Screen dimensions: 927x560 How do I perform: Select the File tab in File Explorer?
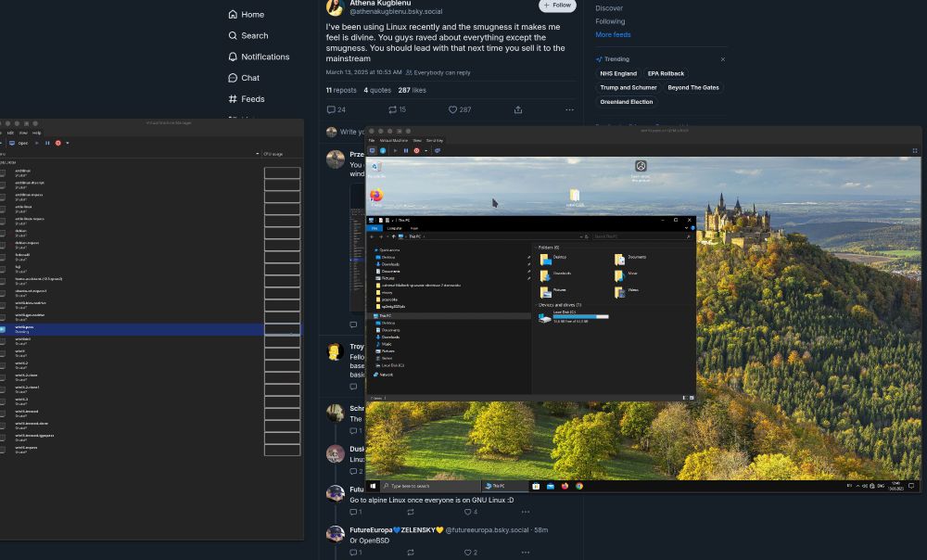375,228
